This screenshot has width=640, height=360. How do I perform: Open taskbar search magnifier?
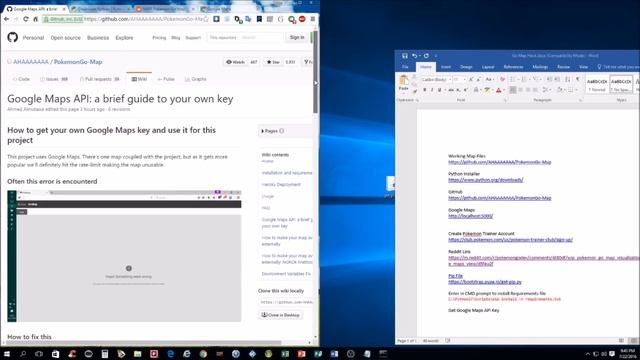(23, 354)
